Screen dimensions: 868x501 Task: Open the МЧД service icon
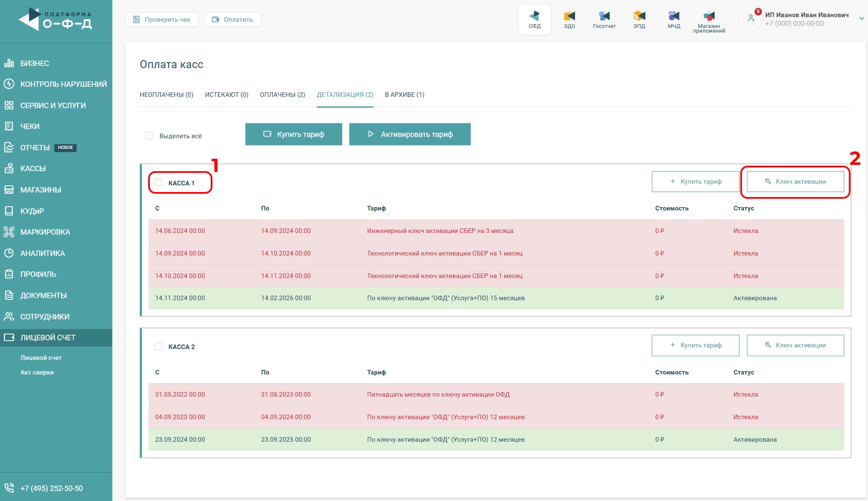tap(674, 20)
